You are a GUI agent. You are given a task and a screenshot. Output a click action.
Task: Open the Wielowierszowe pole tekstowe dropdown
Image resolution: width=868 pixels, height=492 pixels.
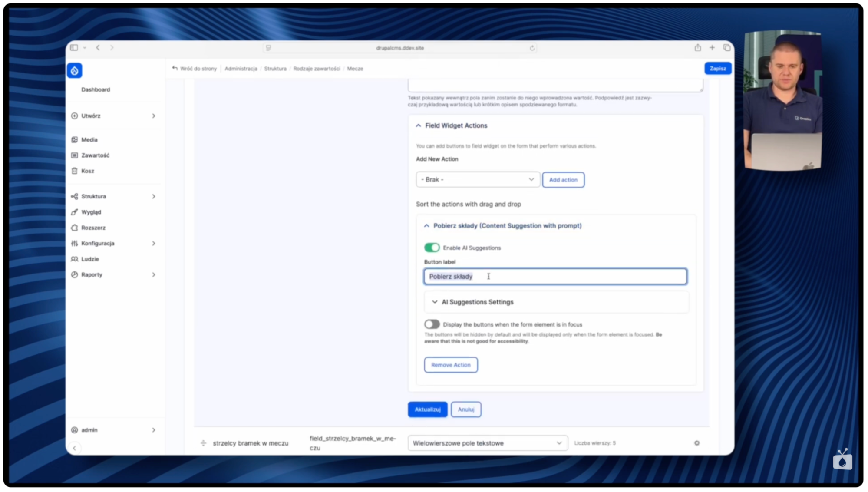(487, 443)
